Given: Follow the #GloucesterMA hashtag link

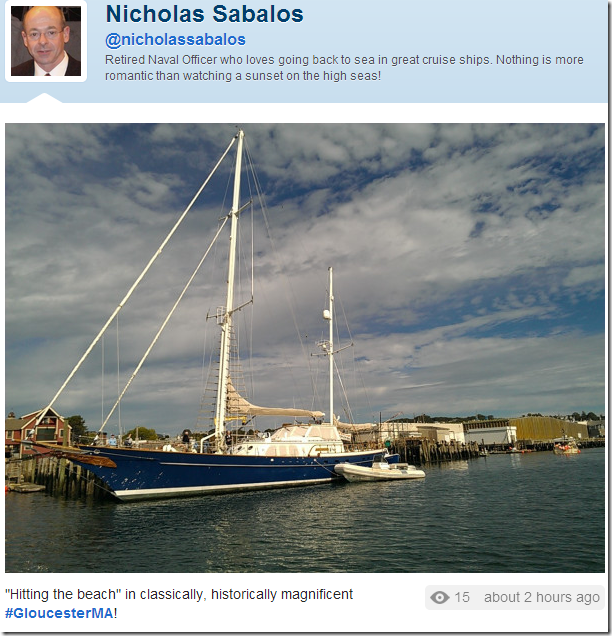Looking at the screenshot, I should (59, 613).
